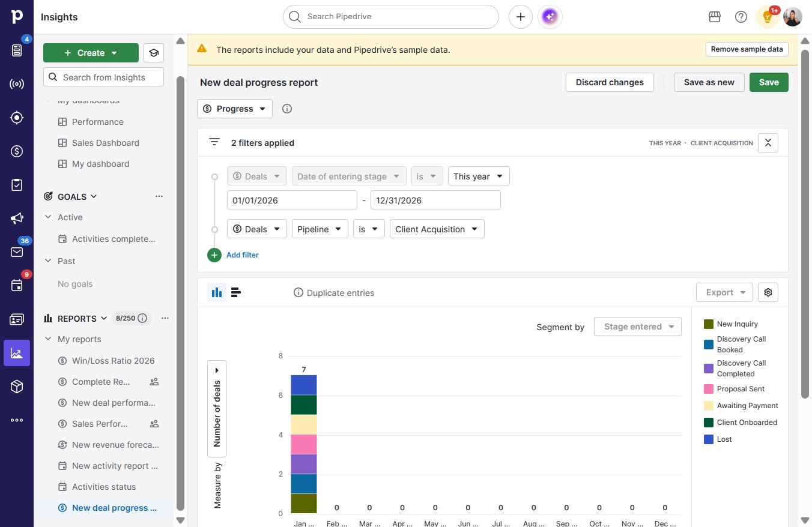Viewport: 812px width, 527px height.
Task: Click the info icon beside Progress
Action: tap(287, 109)
